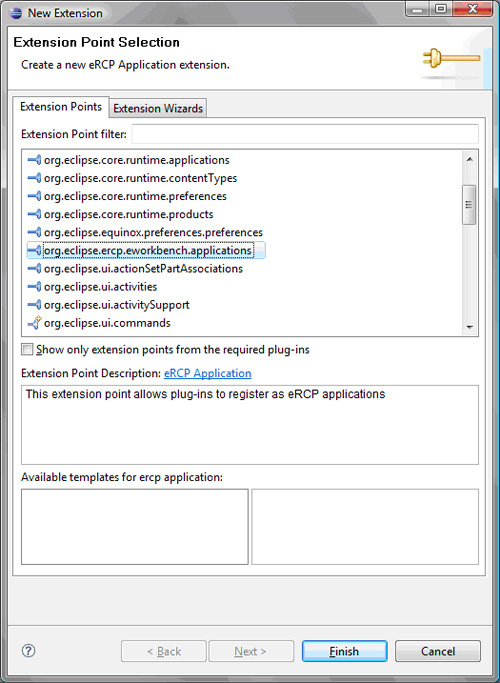Click scroll up arrow of extension list
Screen dimensions: 500x683
[x=470, y=159]
